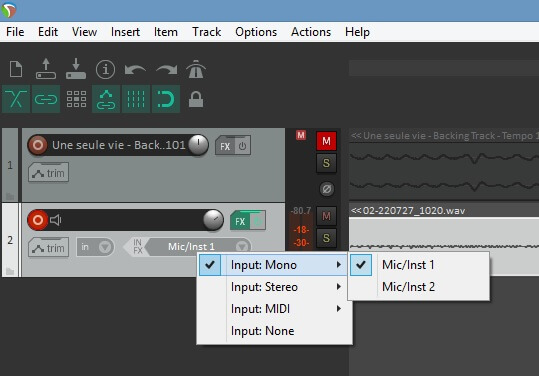Toggle phase invert icon on track 1
Viewport: 539px width, 376px height.
coord(327,189)
